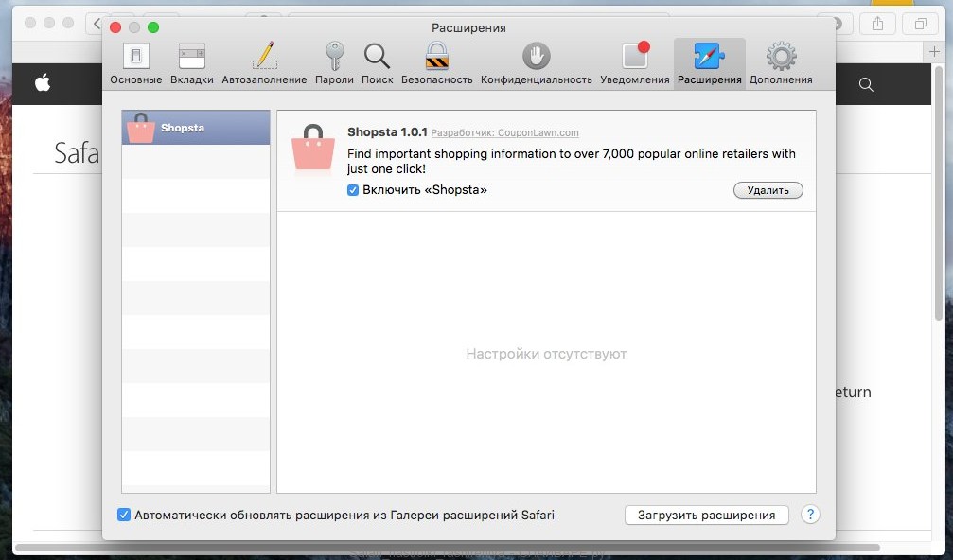Image resolution: width=953 pixels, height=560 pixels.
Task: Open help with the question mark button
Action: click(x=810, y=515)
